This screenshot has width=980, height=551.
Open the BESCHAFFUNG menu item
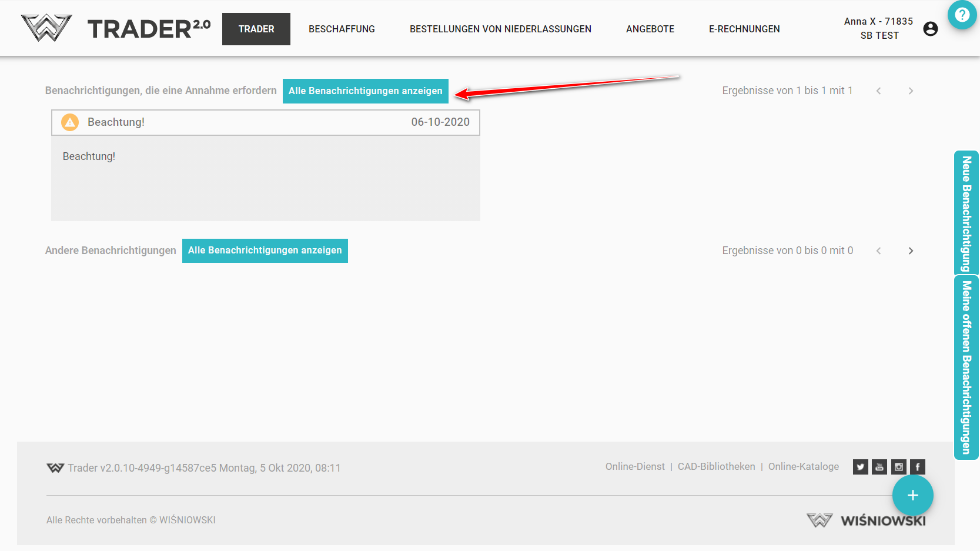342,29
